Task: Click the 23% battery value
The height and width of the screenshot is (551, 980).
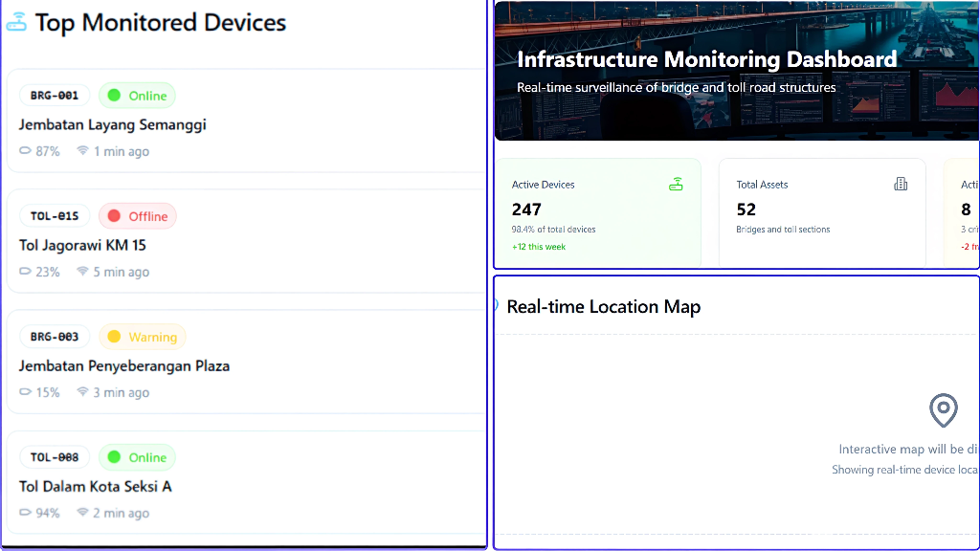Action: [48, 272]
